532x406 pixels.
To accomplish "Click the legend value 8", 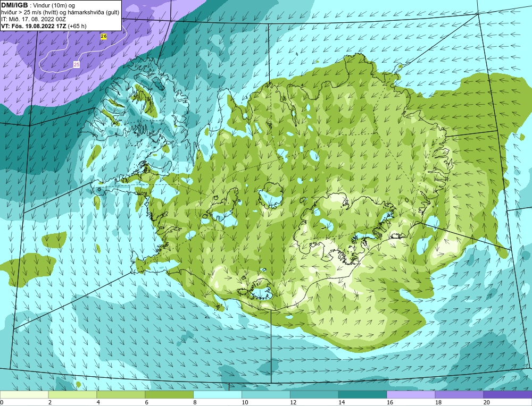I will pos(195,402).
